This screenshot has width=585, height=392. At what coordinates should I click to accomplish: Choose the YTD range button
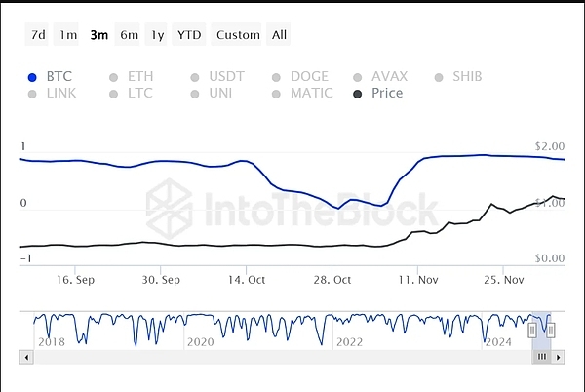[189, 35]
